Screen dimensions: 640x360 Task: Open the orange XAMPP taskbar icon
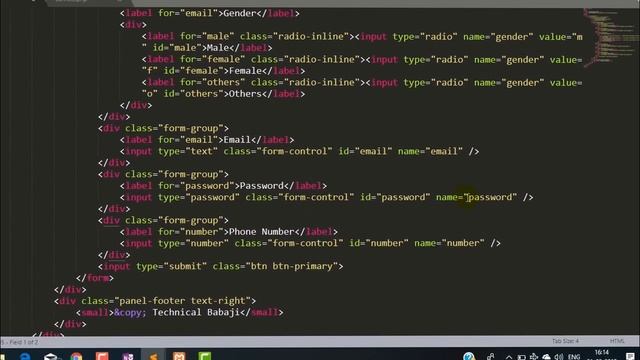coord(179,356)
